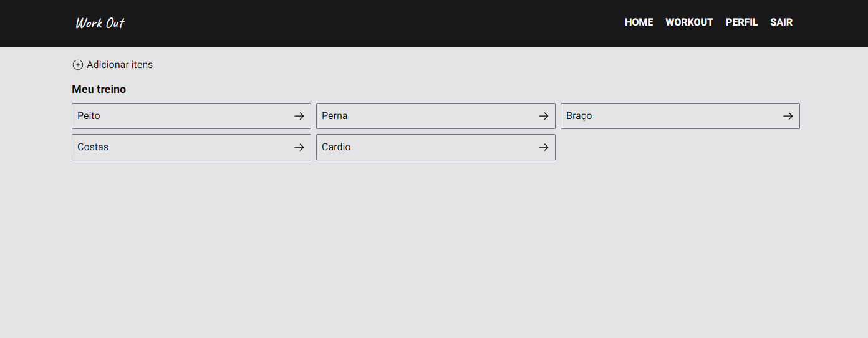Screen dimensions: 868x338
Task: Select the Costas workout label
Action: tap(93, 147)
